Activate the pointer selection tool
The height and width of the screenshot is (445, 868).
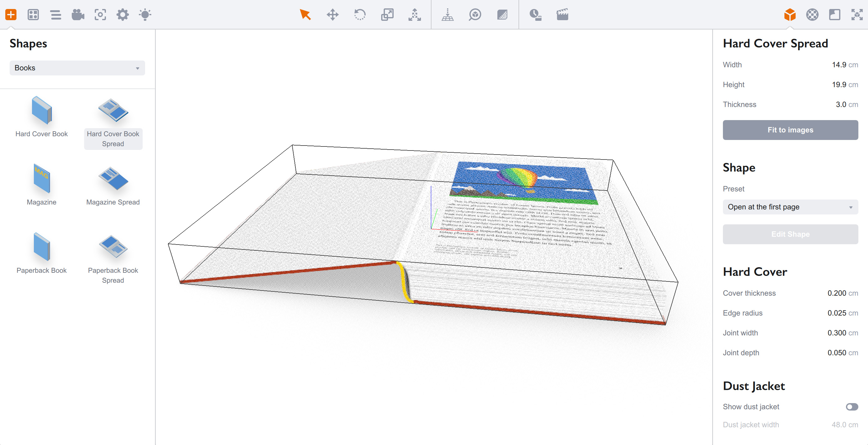305,15
